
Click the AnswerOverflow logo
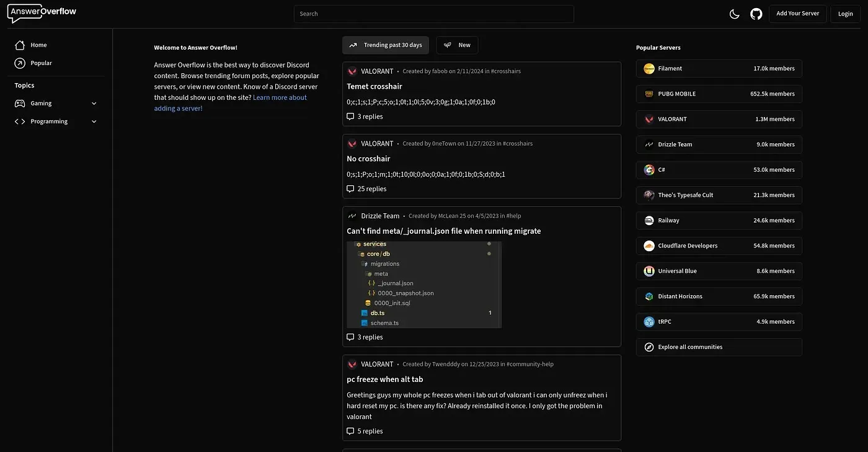tap(42, 14)
